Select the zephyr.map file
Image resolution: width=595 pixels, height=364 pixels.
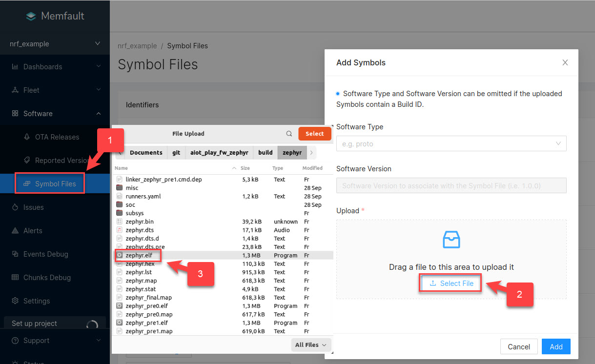point(223,281)
